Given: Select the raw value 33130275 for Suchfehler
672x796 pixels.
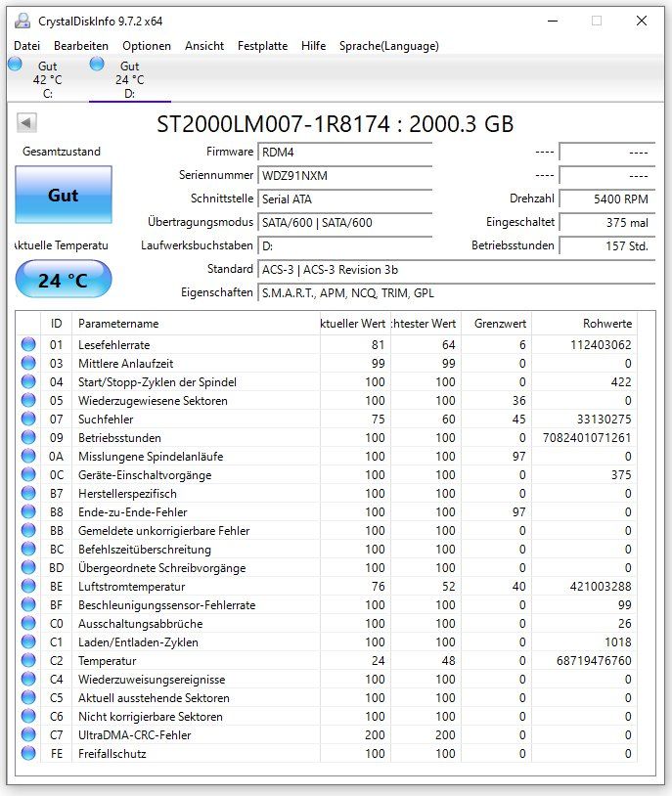Looking at the screenshot, I should point(604,420).
